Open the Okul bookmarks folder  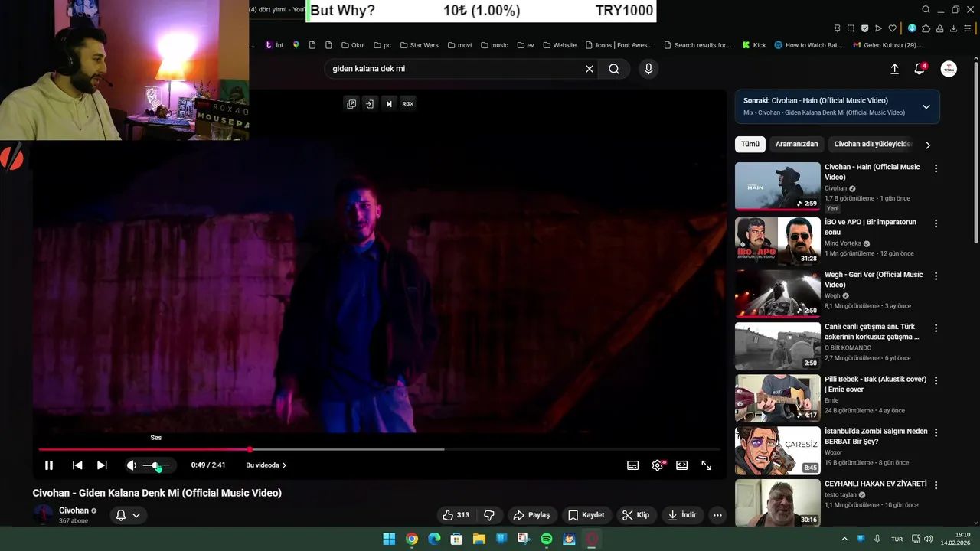point(353,45)
